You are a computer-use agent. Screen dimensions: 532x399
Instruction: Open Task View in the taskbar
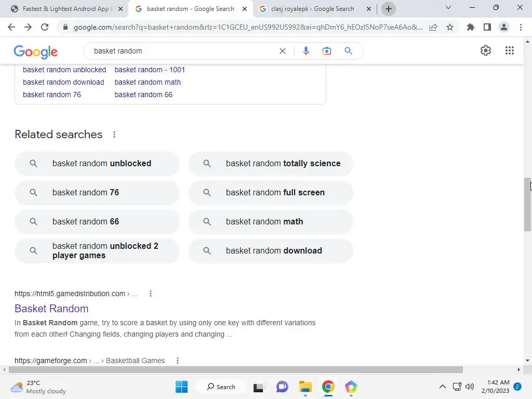coord(258,387)
